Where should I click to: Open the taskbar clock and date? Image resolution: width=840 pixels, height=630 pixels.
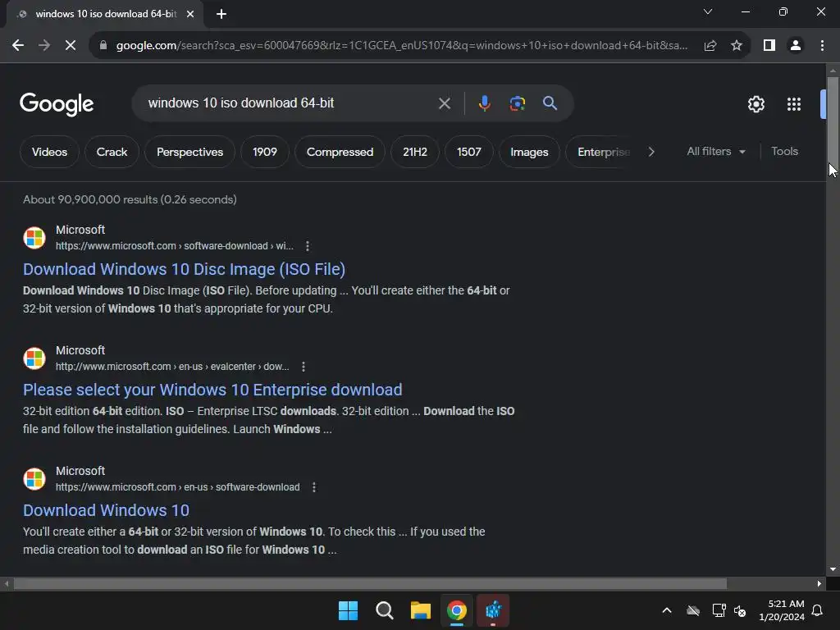[782, 610]
